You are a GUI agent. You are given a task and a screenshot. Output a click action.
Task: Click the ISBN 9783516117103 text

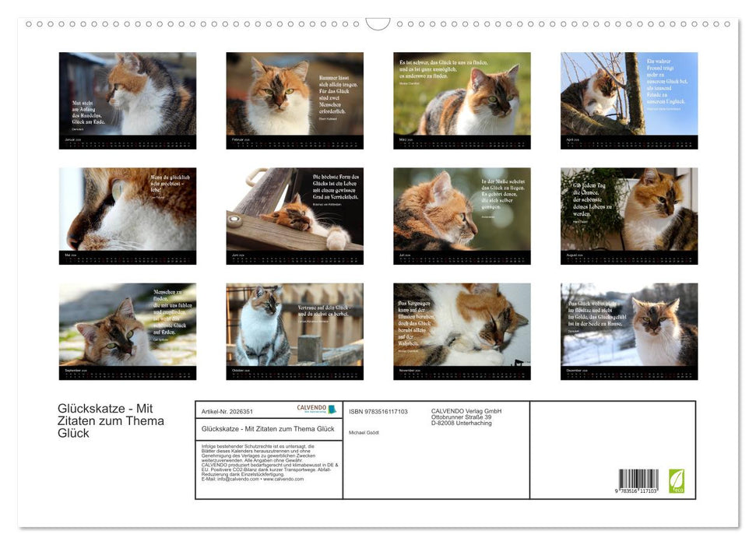pyautogui.click(x=378, y=411)
